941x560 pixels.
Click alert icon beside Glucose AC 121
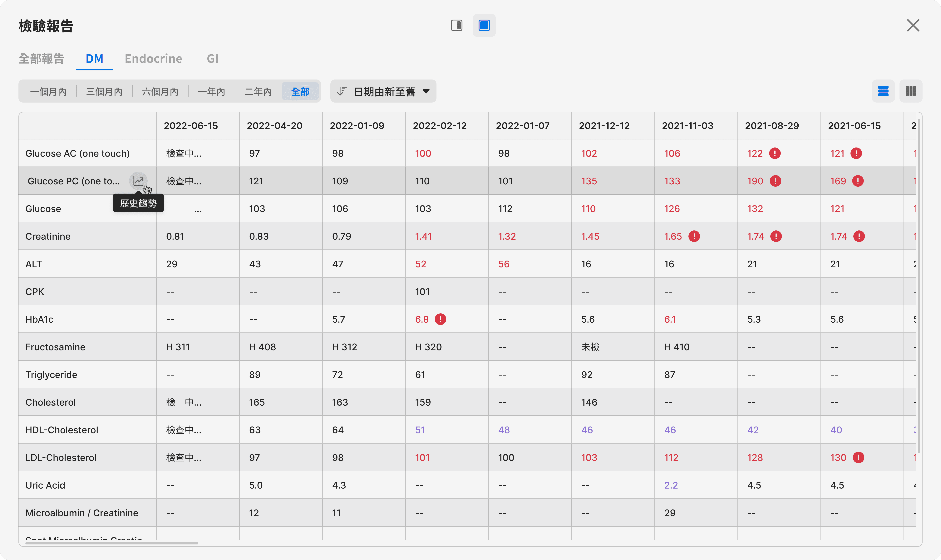pyautogui.click(x=856, y=153)
